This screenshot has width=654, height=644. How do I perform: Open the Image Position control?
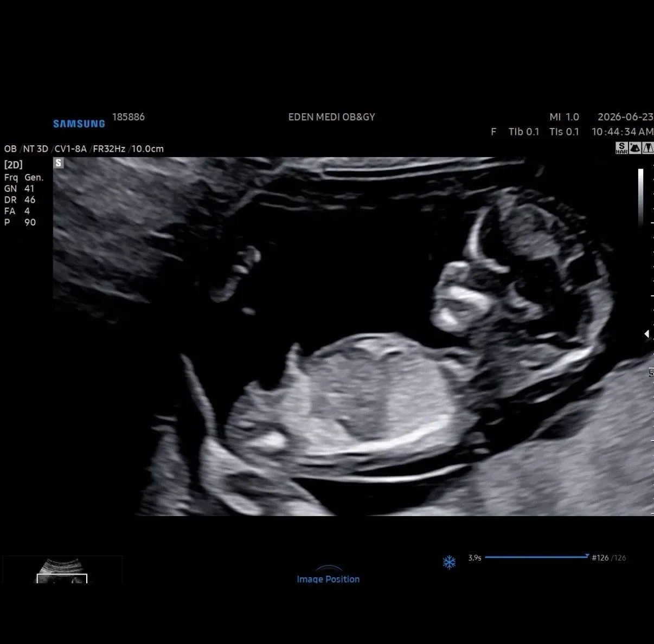click(x=328, y=575)
